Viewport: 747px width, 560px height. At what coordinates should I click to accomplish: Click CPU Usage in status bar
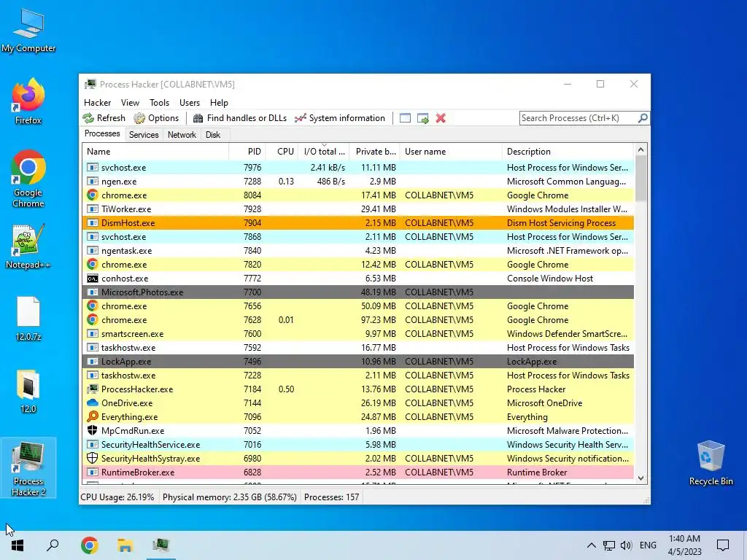point(117,497)
